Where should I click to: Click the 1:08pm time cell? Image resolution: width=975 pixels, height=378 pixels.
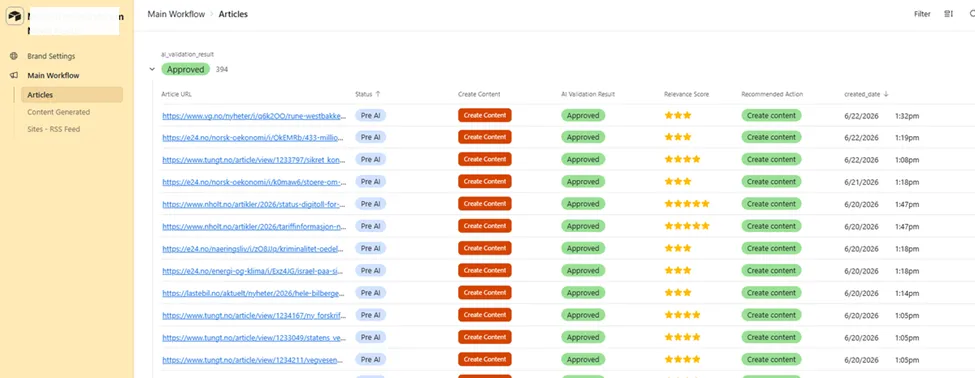click(907, 160)
